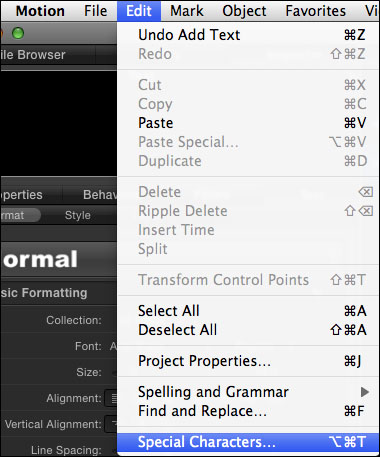Open the Object menu

pos(244,11)
